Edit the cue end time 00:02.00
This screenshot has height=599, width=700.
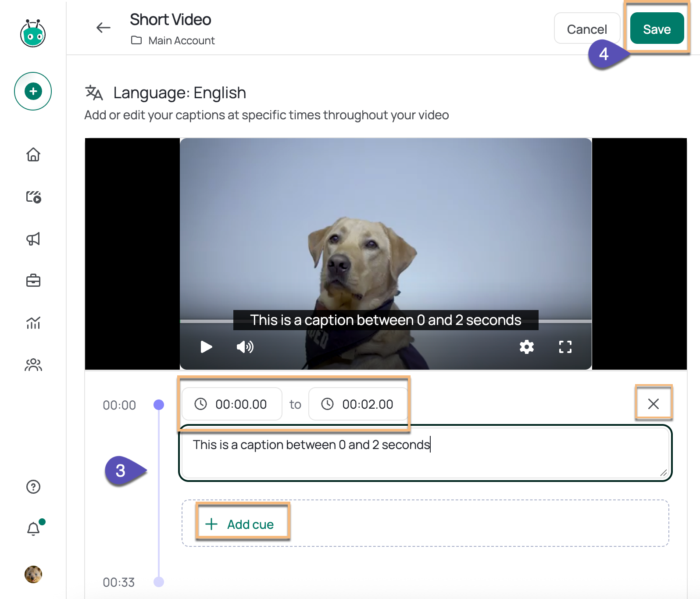coord(358,404)
